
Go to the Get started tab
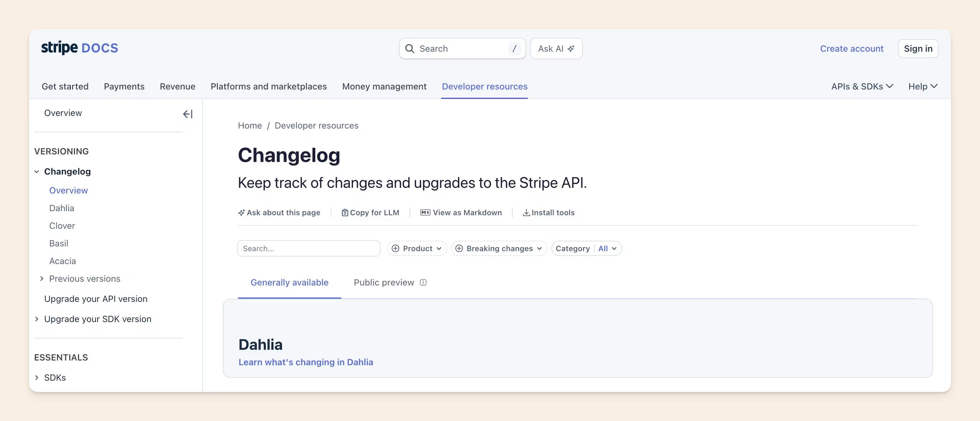point(65,86)
